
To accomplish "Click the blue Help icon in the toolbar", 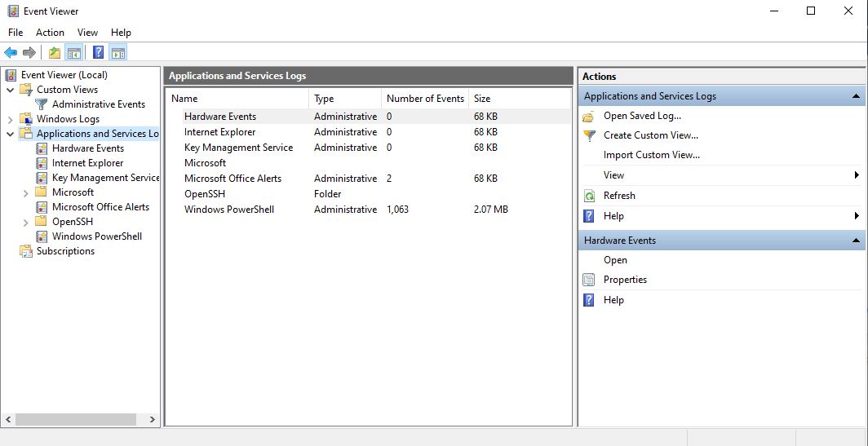I will pyautogui.click(x=98, y=53).
